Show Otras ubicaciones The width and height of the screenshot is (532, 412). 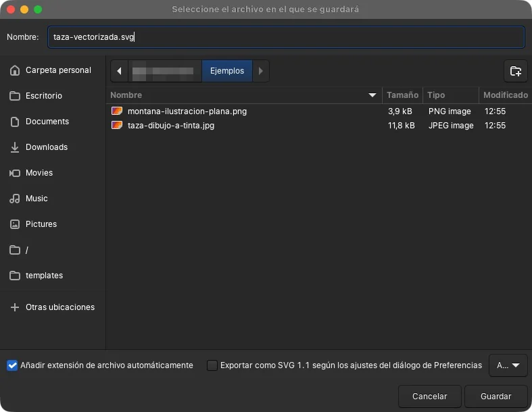(53, 307)
